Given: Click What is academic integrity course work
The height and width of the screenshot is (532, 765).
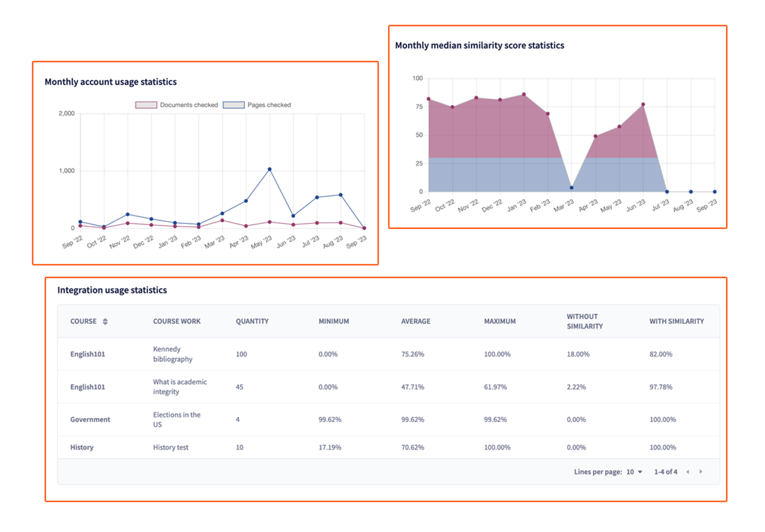Looking at the screenshot, I should [x=180, y=387].
